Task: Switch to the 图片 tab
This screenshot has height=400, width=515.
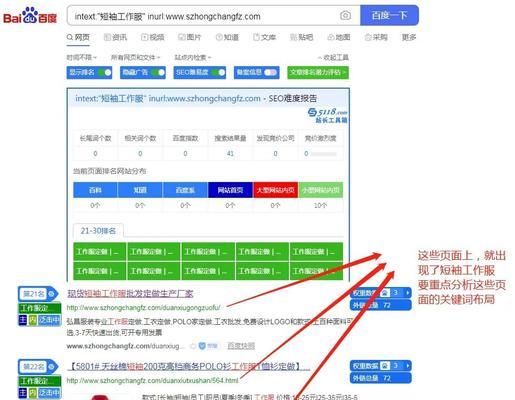Action: click(190, 37)
